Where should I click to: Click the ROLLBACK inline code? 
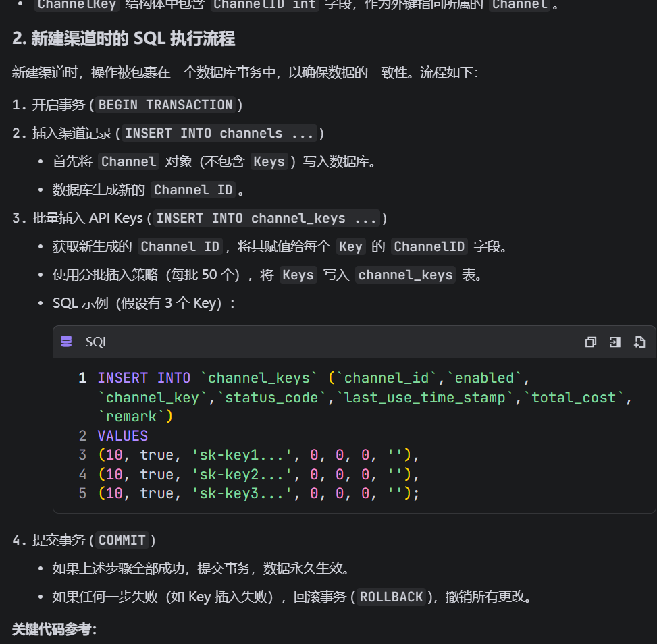[x=392, y=597]
